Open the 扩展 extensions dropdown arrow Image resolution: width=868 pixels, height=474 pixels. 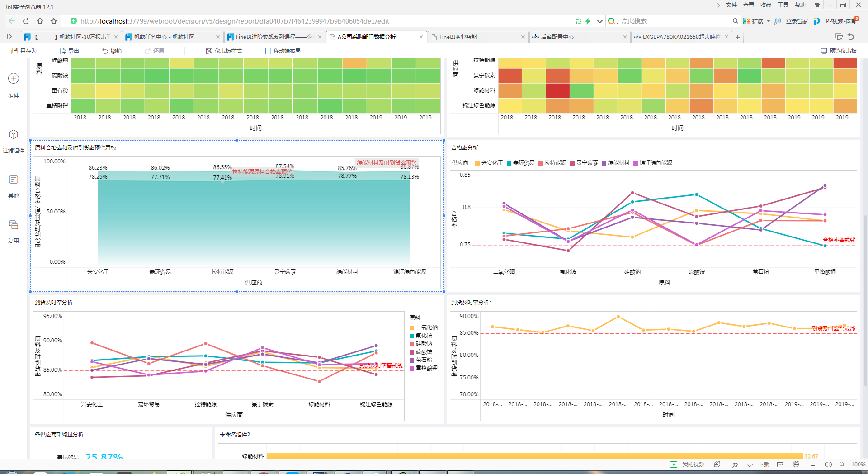point(769,21)
